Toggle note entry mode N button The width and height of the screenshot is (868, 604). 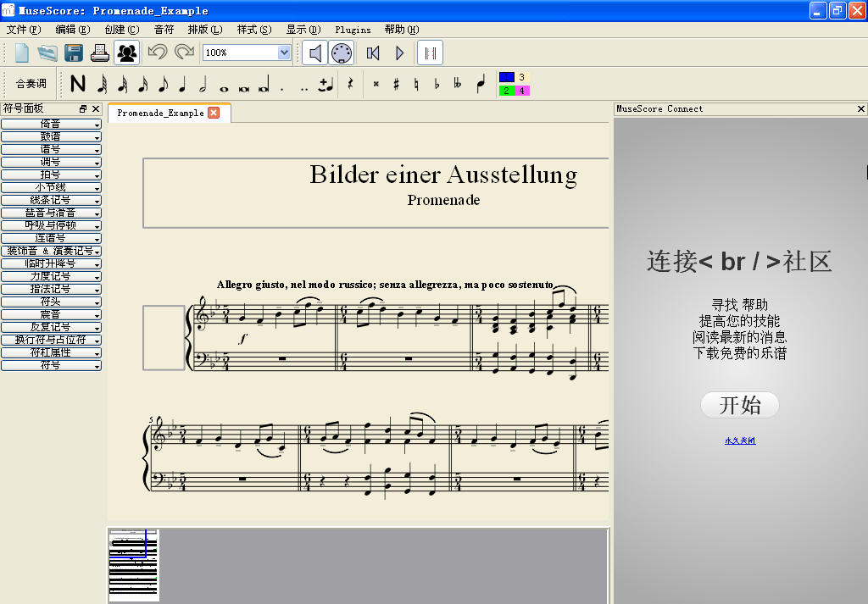pos(78,84)
